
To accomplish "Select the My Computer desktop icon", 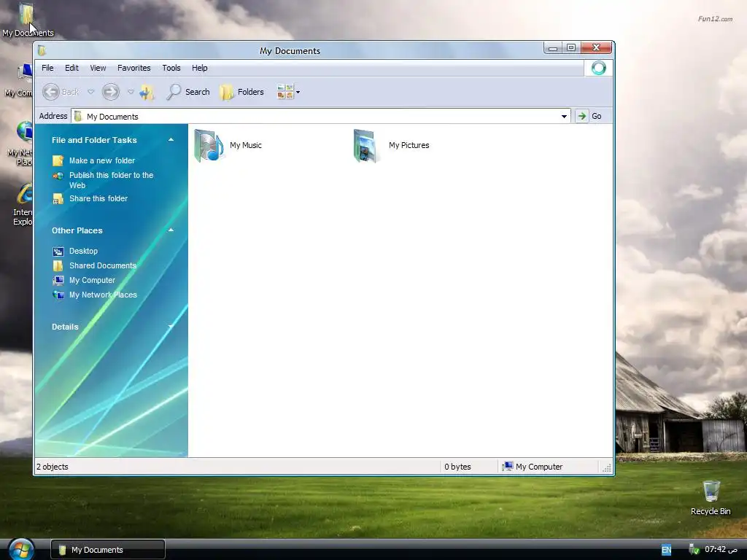I will coord(20,80).
